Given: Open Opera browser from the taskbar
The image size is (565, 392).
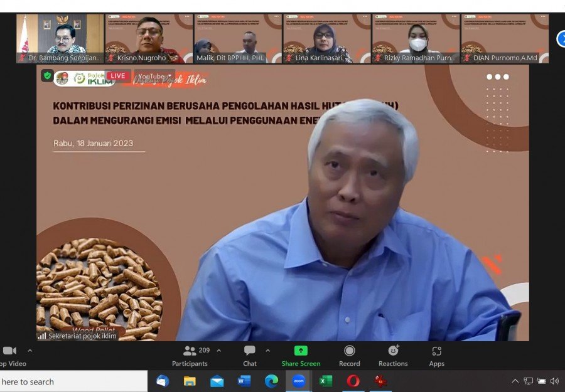Looking at the screenshot, I should (353, 381).
